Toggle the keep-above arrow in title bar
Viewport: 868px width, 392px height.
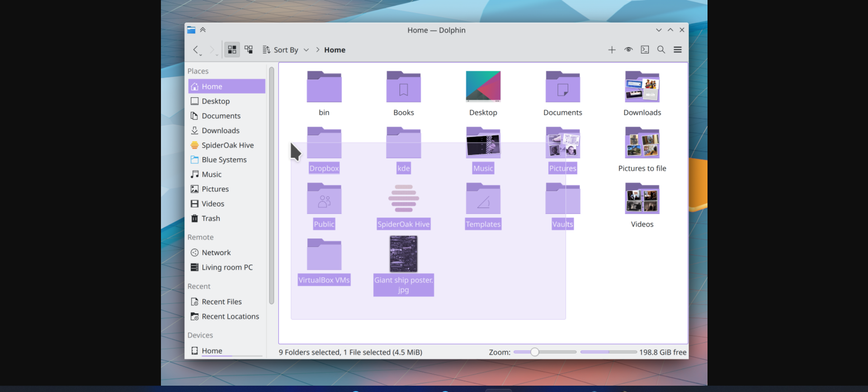pyautogui.click(x=203, y=30)
